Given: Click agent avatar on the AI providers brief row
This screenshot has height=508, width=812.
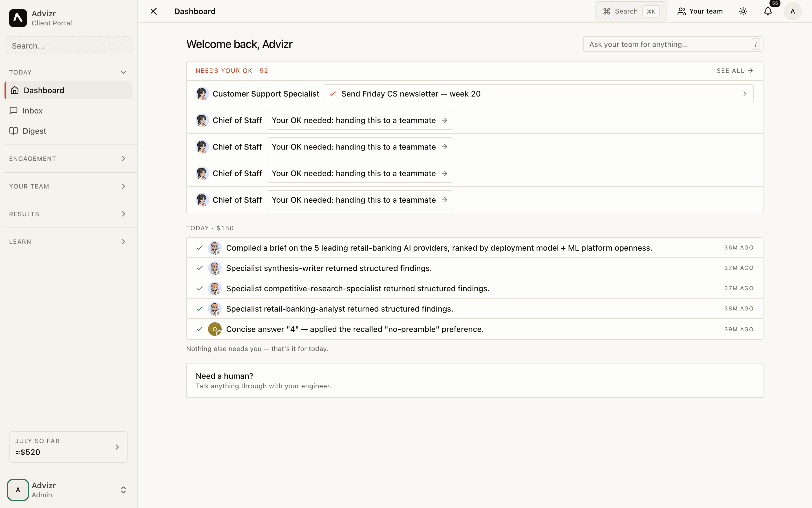Looking at the screenshot, I should (215, 248).
